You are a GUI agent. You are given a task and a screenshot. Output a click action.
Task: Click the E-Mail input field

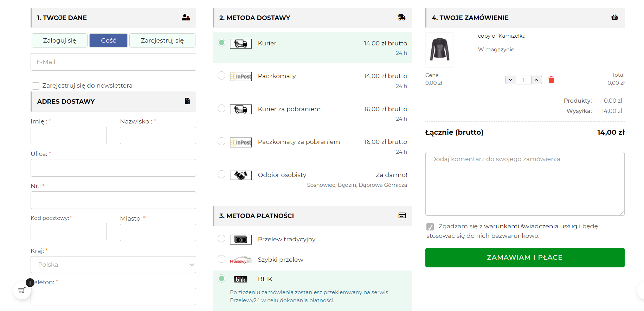[113, 62]
